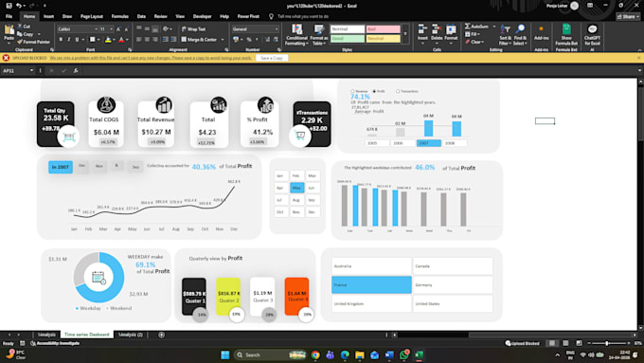The width and height of the screenshot is (644, 363).
Task: Open Chrome from the taskbar
Action: click(315, 354)
